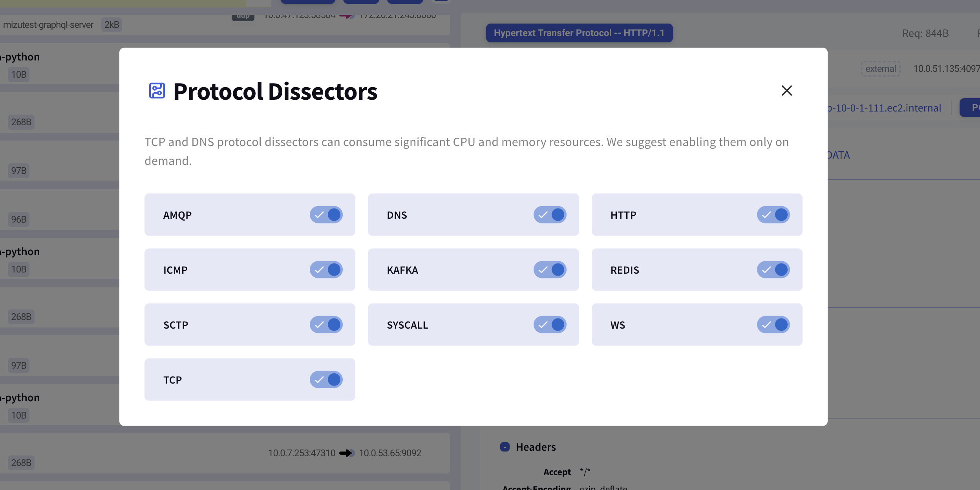Disable the AMQP dissector
Image resolution: width=980 pixels, height=490 pixels.
tap(327, 215)
